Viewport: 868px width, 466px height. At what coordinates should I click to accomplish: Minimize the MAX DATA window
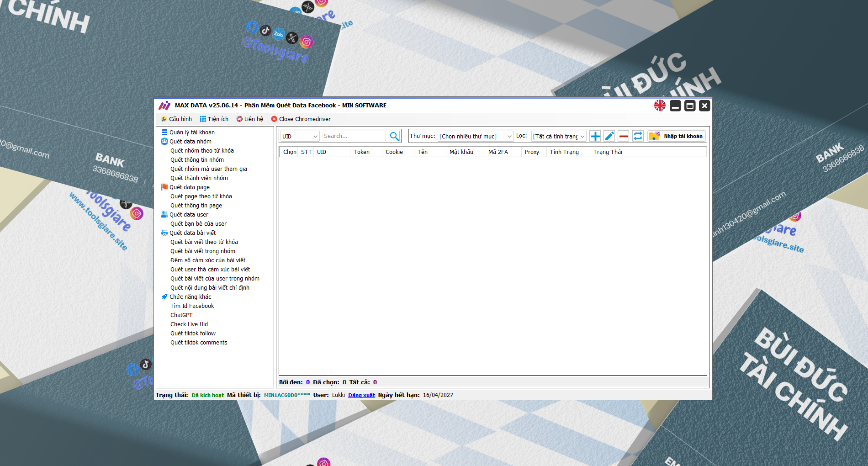tap(675, 106)
